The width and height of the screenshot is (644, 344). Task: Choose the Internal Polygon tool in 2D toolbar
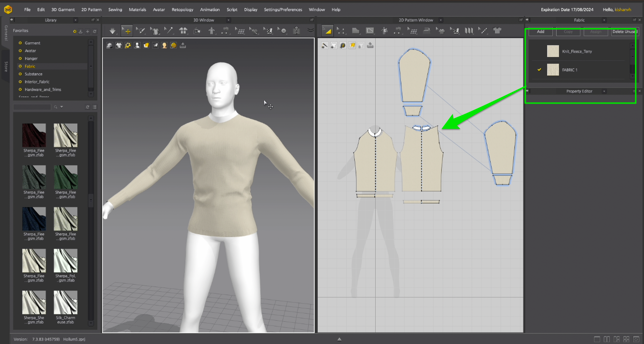(370, 30)
